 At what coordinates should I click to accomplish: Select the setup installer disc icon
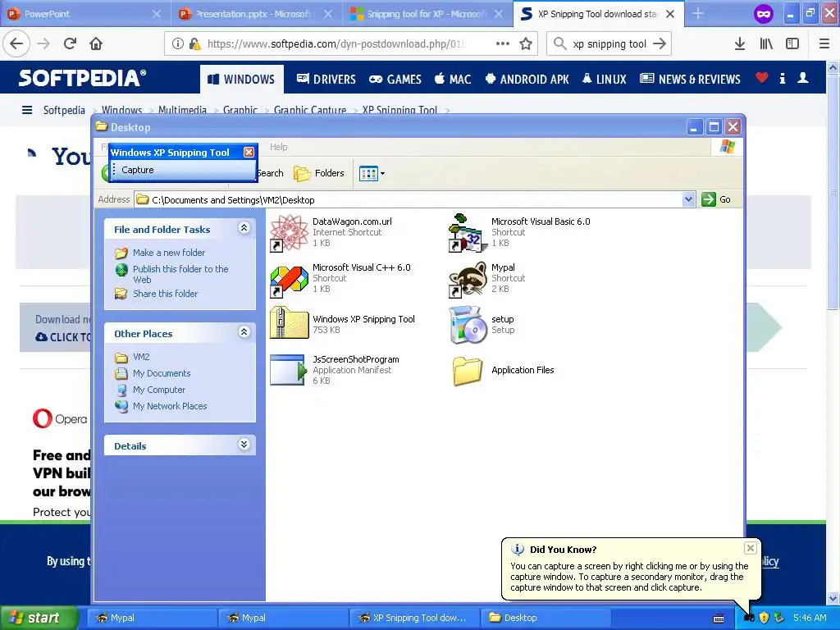468,325
